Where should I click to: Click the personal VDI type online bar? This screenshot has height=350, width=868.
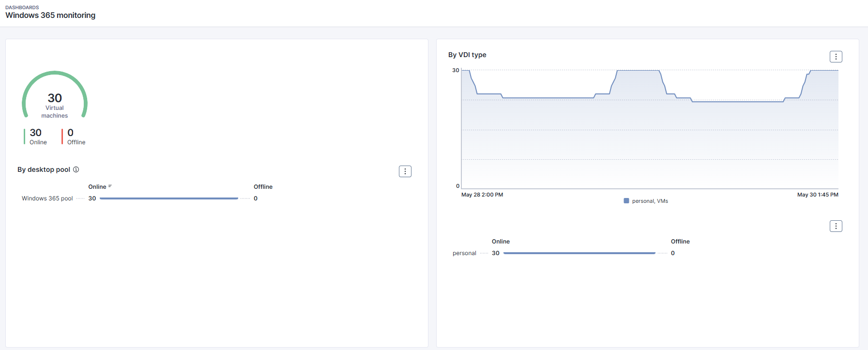tap(579, 253)
